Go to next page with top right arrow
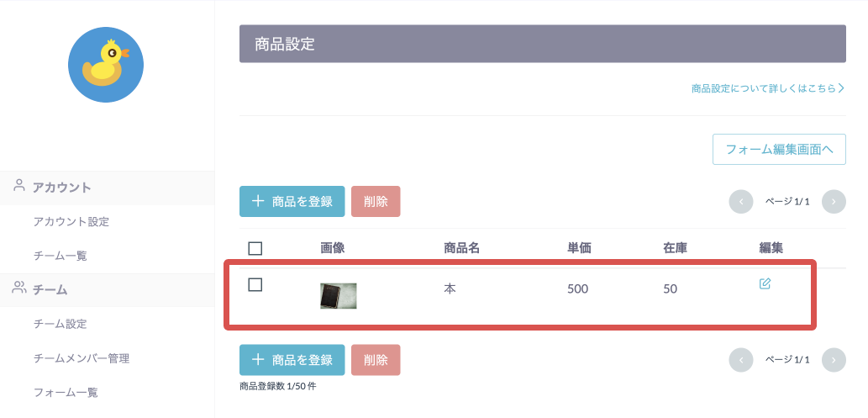Screen dimensions: 868x418 coord(834,201)
